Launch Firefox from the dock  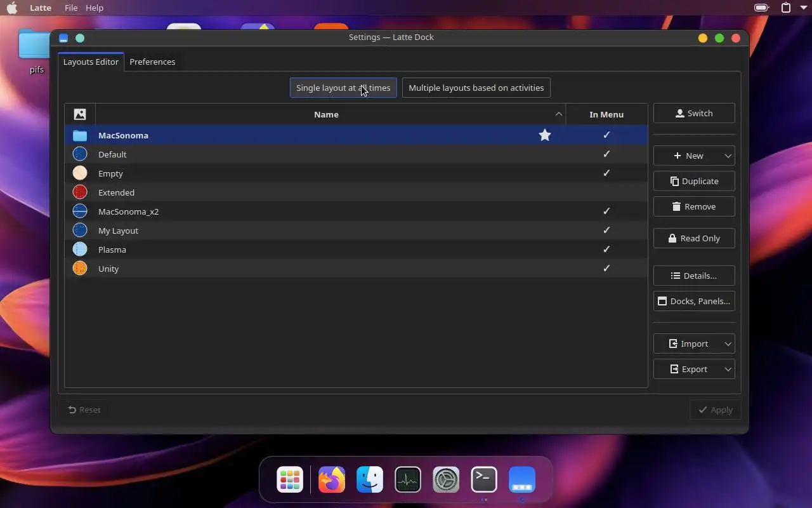332,479
